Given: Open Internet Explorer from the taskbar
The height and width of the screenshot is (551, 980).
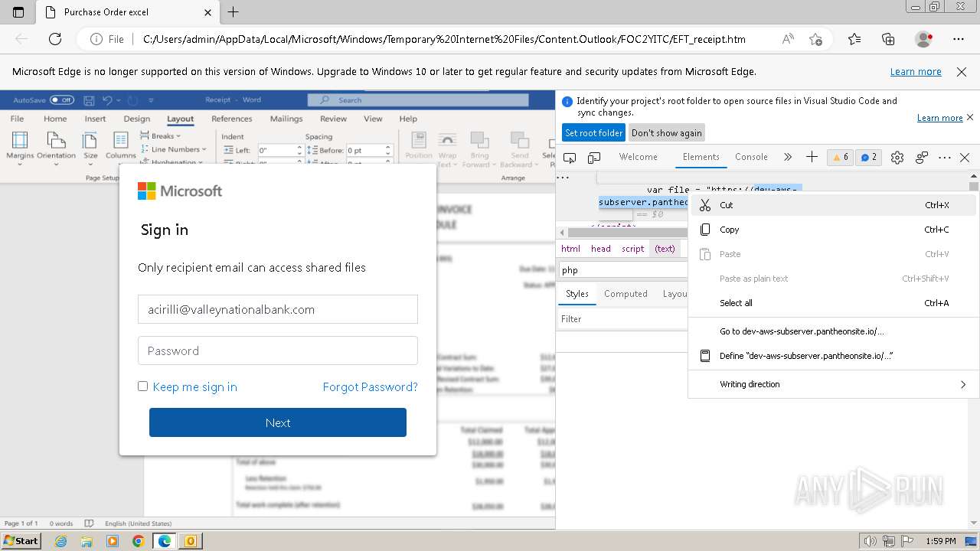Looking at the screenshot, I should click(61, 541).
